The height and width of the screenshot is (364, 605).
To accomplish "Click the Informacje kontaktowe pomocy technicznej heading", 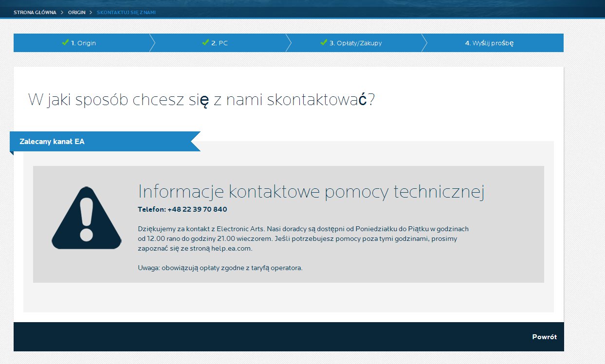I will point(312,192).
